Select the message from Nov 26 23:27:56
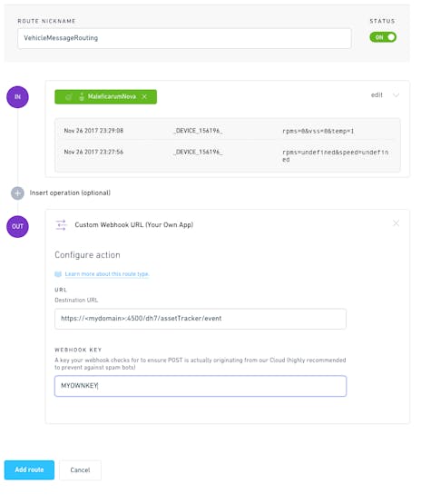421x504 pixels. tap(228, 155)
